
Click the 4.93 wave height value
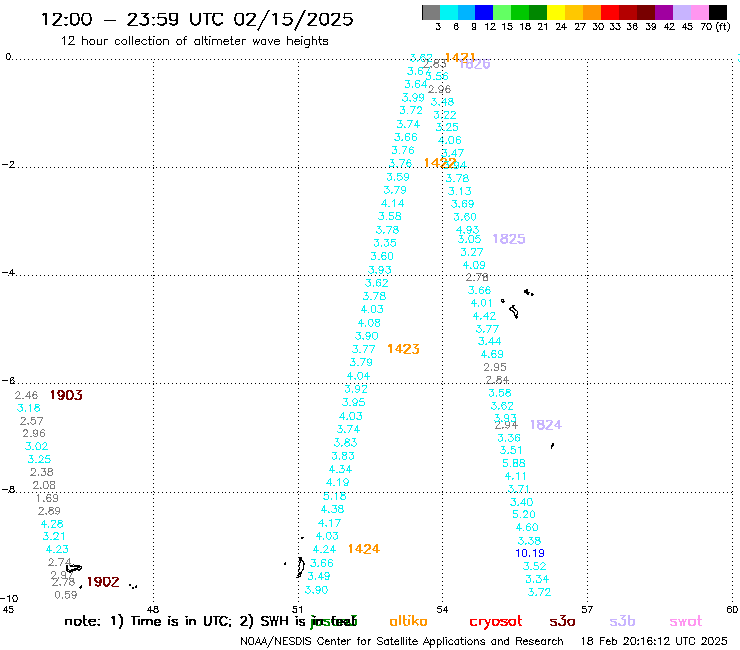point(467,229)
